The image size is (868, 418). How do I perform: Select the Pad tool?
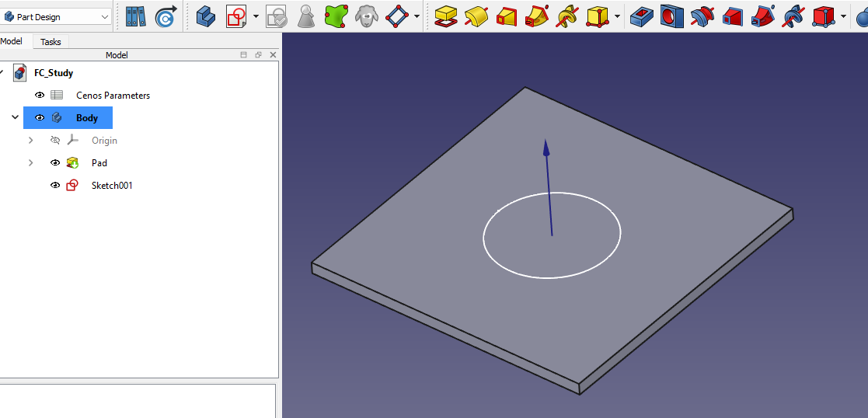pos(445,17)
